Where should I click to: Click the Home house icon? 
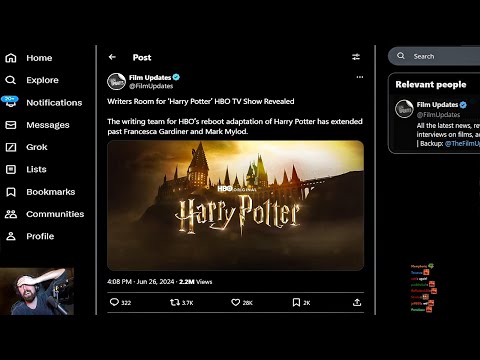point(11,58)
